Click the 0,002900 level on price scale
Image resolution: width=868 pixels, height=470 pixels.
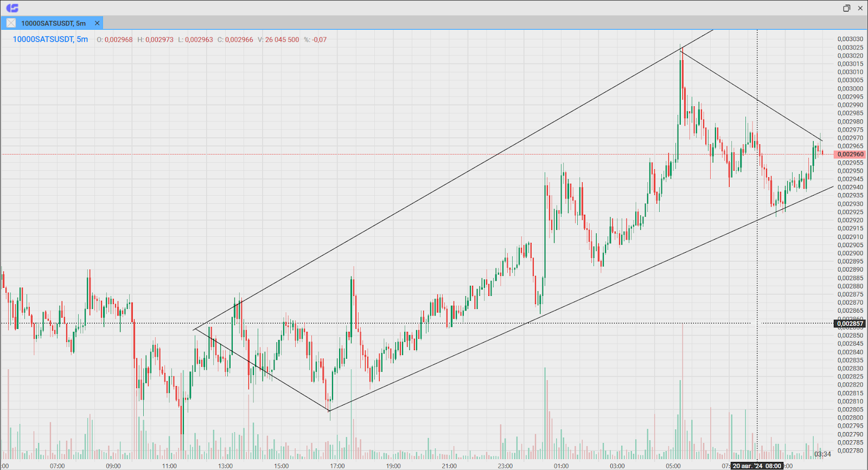850,253
